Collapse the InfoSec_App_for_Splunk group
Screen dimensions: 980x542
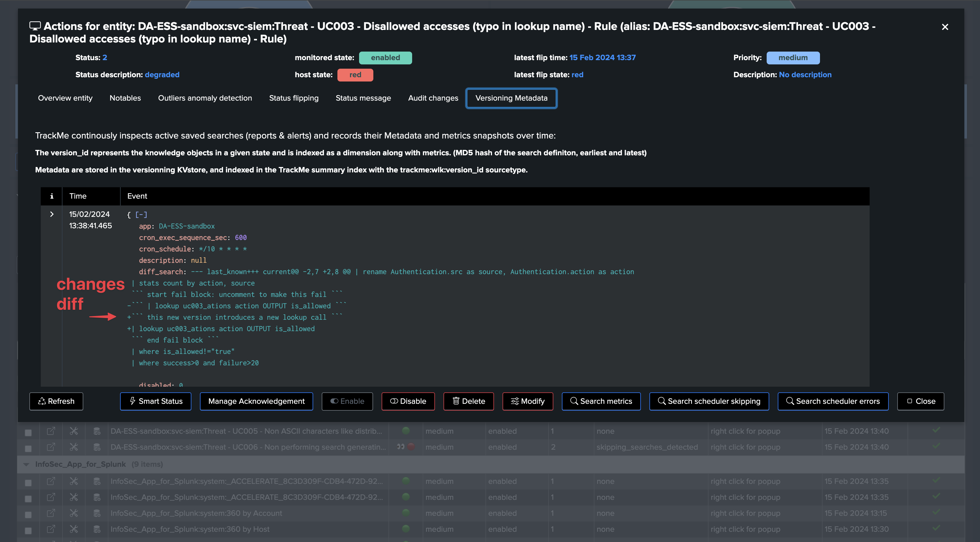(26, 464)
